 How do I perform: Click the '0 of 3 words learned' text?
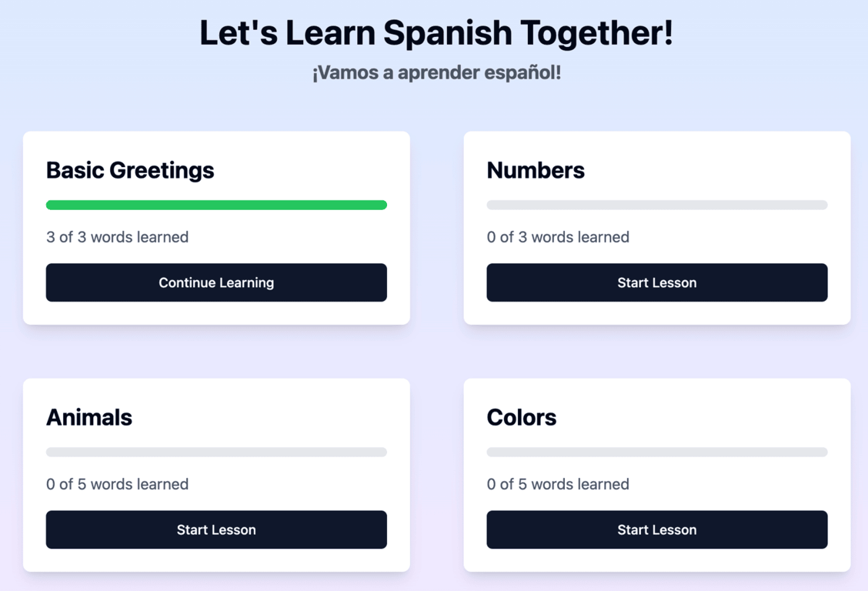pyautogui.click(x=557, y=237)
